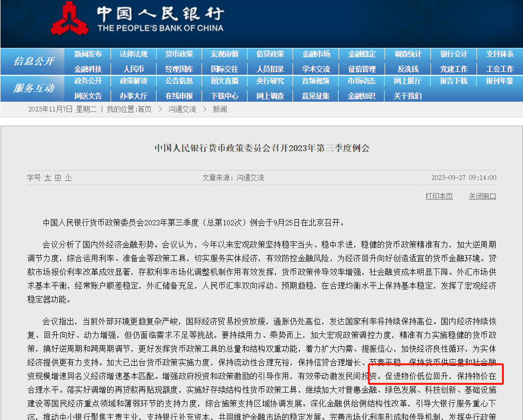Visit 意见征集 page
This screenshot has height=420, width=523.
(316, 96)
